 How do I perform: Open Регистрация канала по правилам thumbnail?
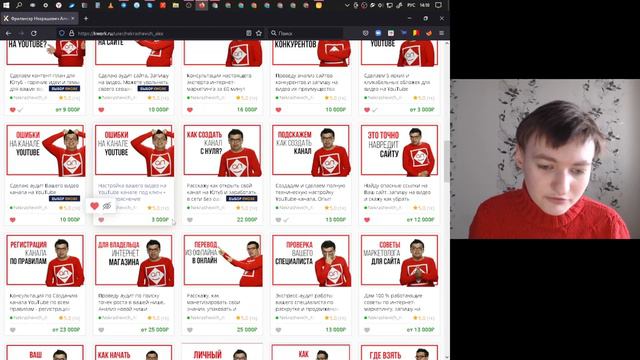point(46,260)
